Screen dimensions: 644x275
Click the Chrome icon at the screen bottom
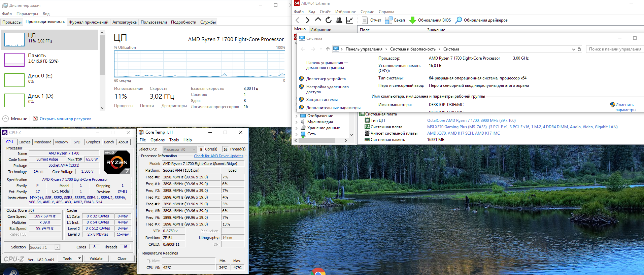click(318, 272)
